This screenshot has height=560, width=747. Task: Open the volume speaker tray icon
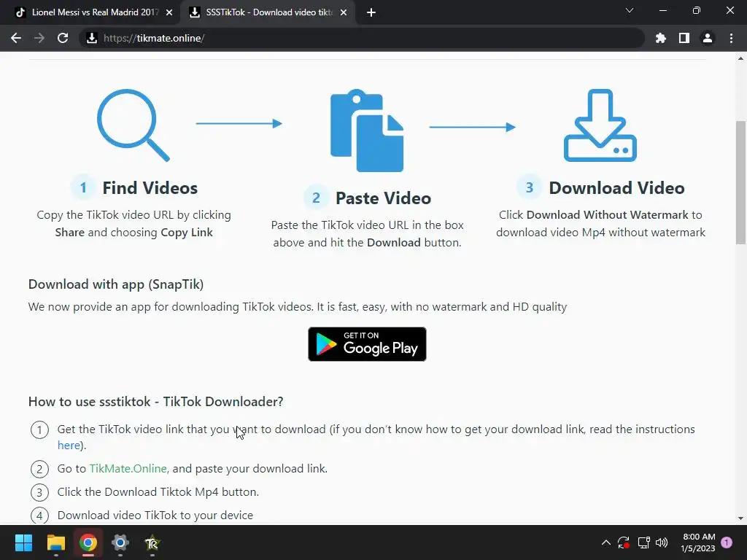tap(662, 542)
